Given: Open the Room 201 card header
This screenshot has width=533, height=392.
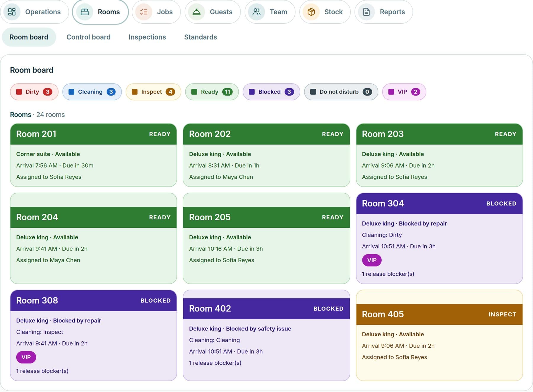Looking at the screenshot, I should click(94, 134).
